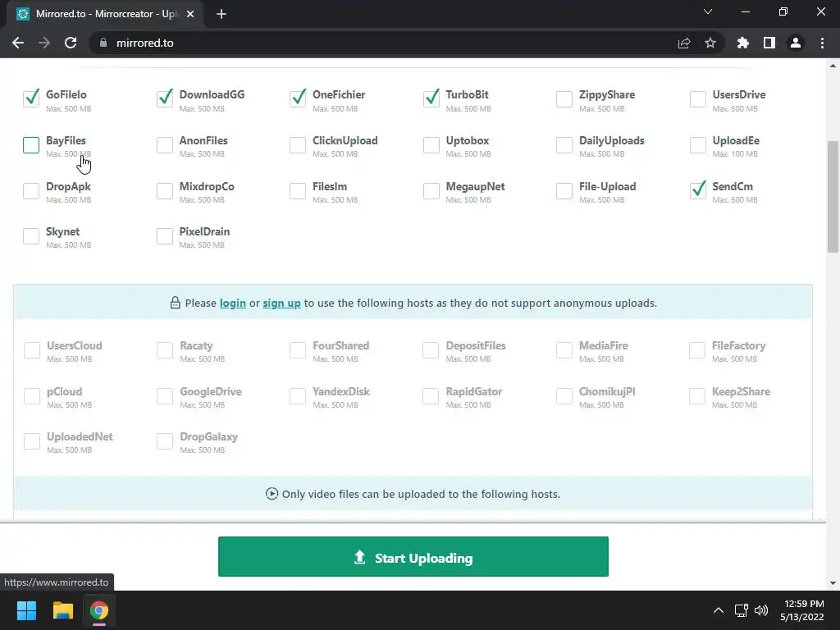Go back using the browser back arrow
The image size is (840, 630).
point(18,43)
